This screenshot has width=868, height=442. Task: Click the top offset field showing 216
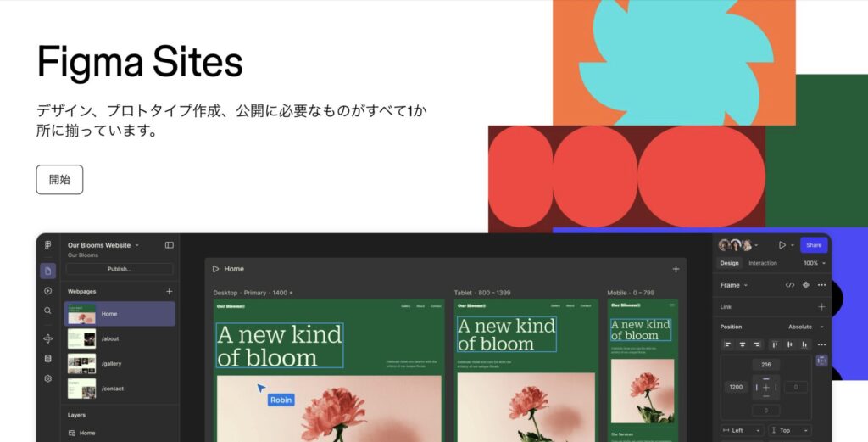point(766,365)
